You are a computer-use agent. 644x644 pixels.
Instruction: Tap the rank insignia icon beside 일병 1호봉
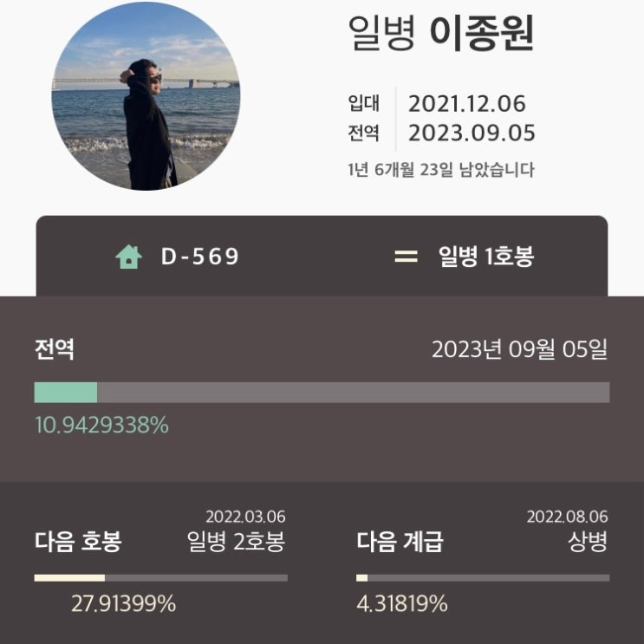point(406,257)
